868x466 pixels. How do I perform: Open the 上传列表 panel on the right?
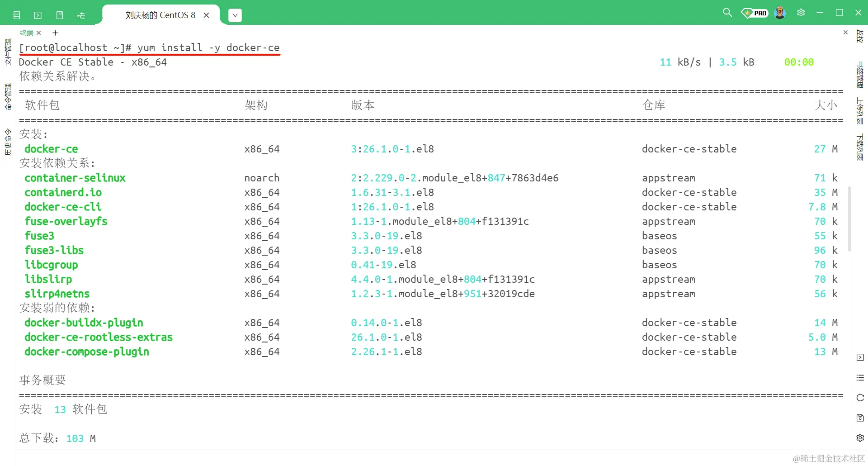click(x=860, y=111)
